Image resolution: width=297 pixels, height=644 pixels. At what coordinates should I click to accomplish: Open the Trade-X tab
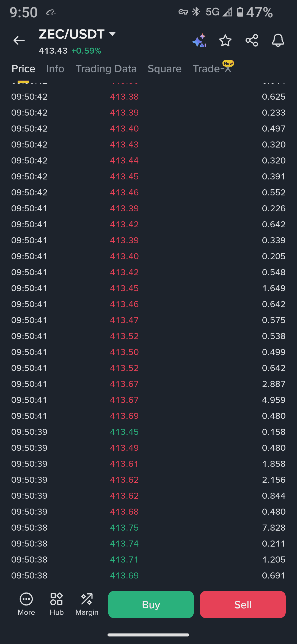212,69
